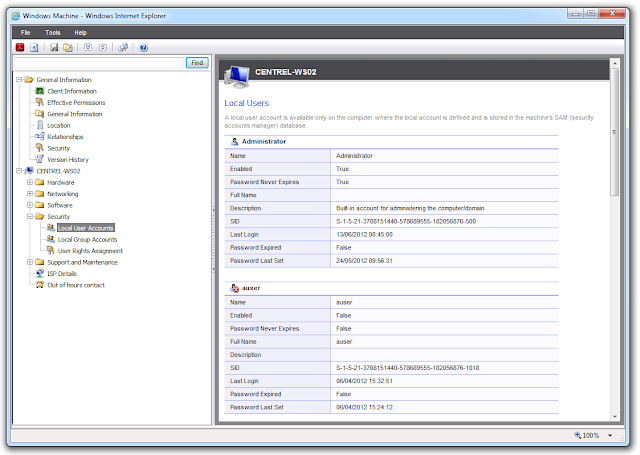The width and height of the screenshot is (640, 455).
Task: Open the Help menu
Action: [80, 33]
